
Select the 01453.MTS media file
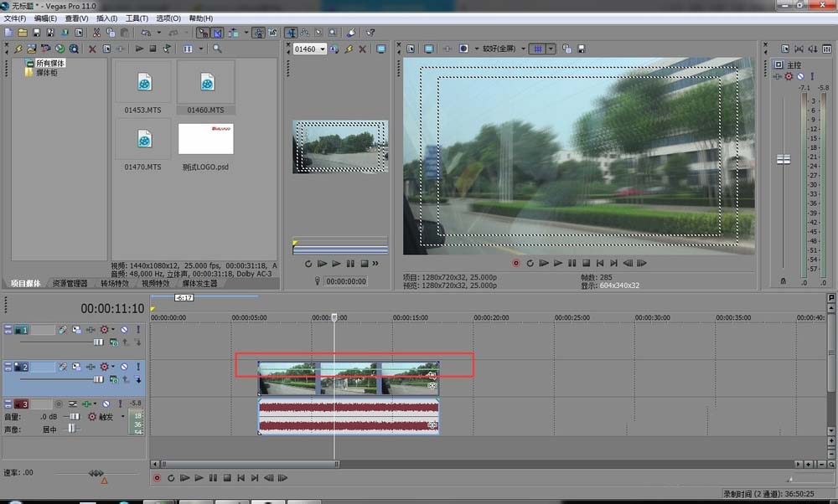click(x=142, y=88)
